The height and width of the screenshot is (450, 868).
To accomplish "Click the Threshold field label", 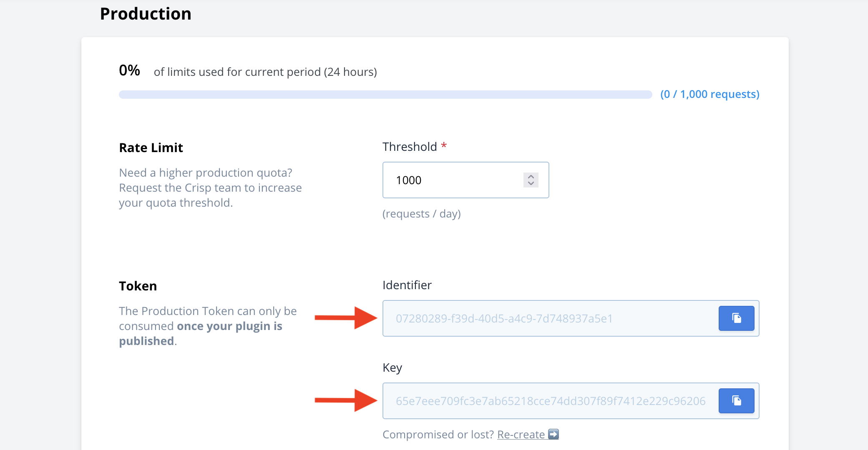I will click(410, 147).
